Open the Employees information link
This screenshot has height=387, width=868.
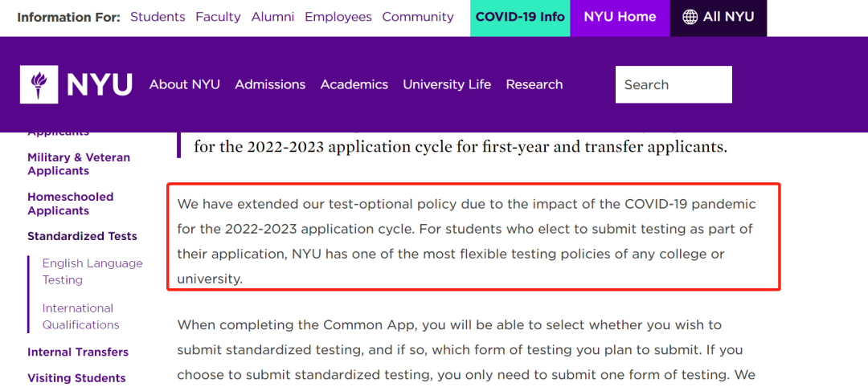pyautogui.click(x=338, y=17)
